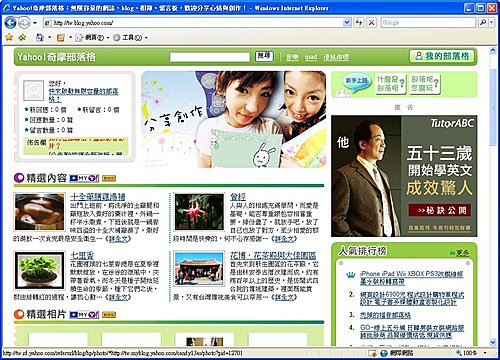Open the 七里香 article title link
Screen dimensions: 500x360
click(82, 256)
